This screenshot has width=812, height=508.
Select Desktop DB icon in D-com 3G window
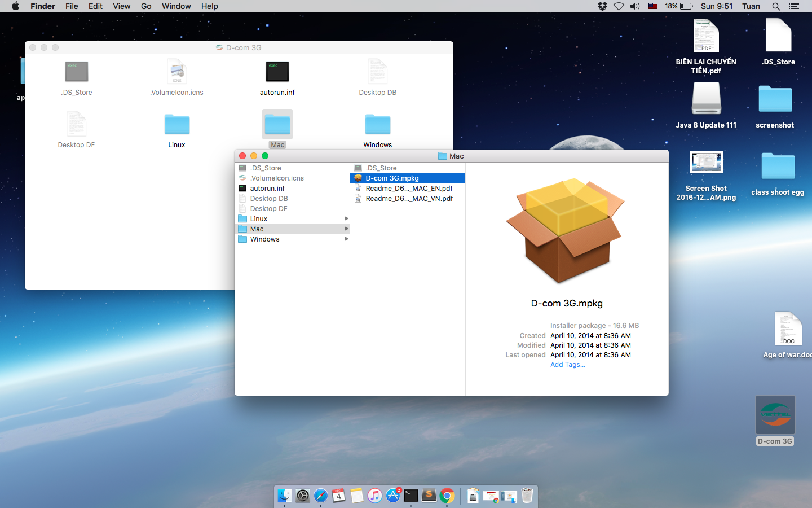pyautogui.click(x=378, y=72)
